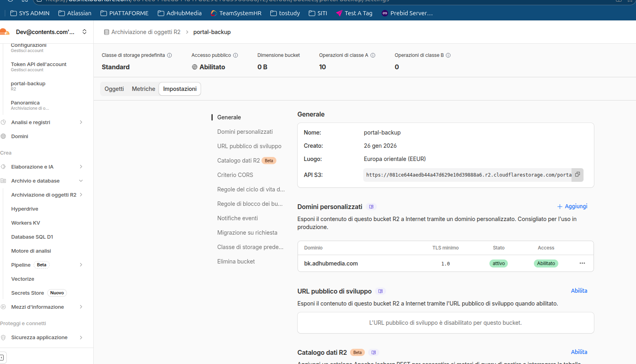636x364 pixels.
Task: Open the Elimina bucket section
Action: coord(236,261)
